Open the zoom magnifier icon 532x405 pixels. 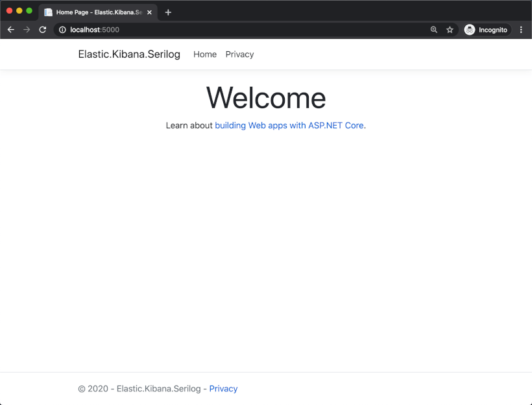click(433, 30)
